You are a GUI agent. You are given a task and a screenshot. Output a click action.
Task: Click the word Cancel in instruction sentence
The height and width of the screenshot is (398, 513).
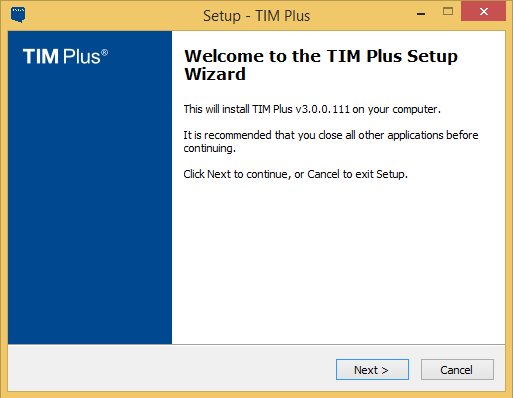pos(323,174)
